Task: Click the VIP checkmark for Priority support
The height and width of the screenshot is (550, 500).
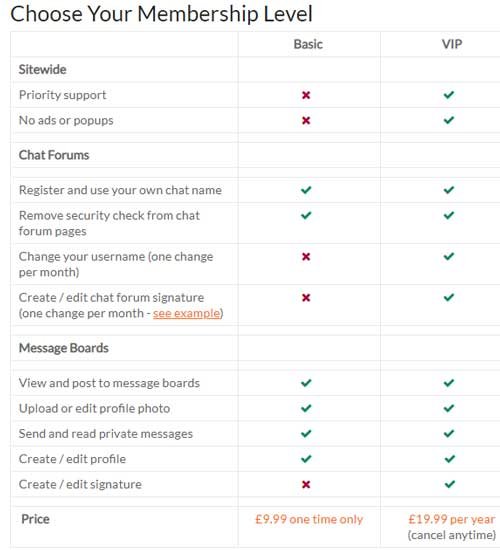Action: click(449, 95)
